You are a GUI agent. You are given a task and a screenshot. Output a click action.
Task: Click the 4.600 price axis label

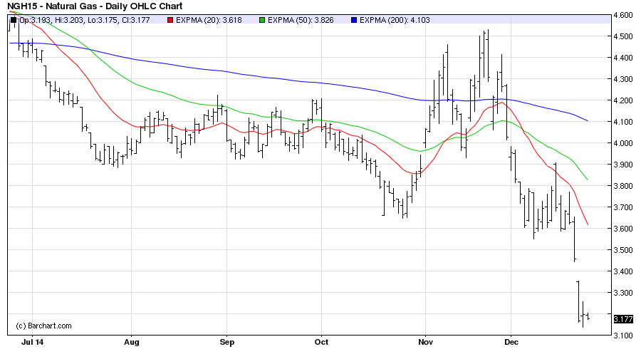(623, 15)
